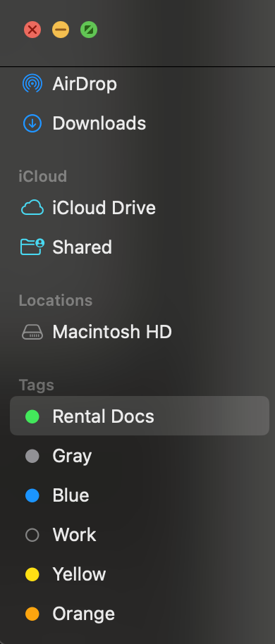Image resolution: width=275 pixels, height=644 pixels.
Task: Click the blue tag color dot
Action: [32, 495]
